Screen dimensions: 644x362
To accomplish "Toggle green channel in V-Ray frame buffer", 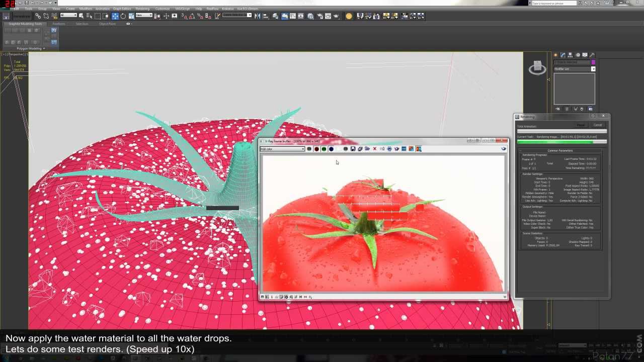I will pos(324,149).
